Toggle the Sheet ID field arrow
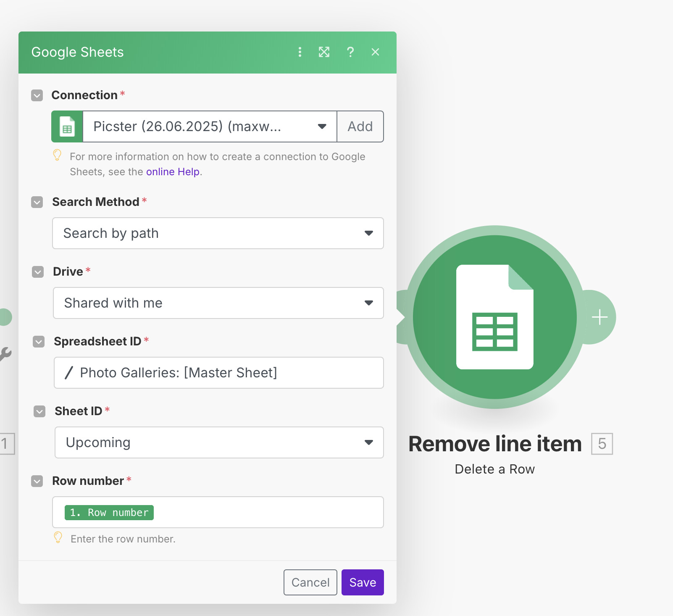Viewport: 673px width, 616px height. 39,411
